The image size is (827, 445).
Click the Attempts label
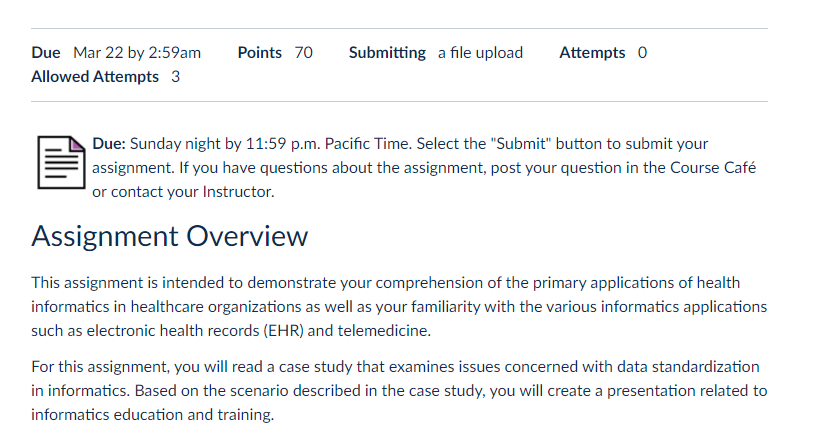click(592, 53)
